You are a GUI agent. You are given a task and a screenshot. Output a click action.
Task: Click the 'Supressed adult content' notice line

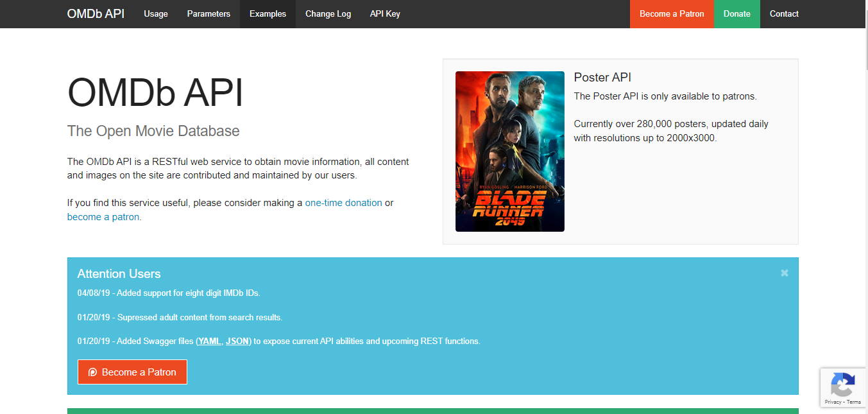pyautogui.click(x=180, y=317)
